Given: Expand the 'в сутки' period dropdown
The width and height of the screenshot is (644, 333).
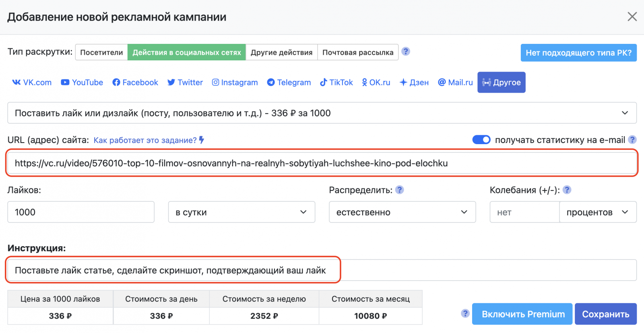Looking at the screenshot, I should coord(242,212).
